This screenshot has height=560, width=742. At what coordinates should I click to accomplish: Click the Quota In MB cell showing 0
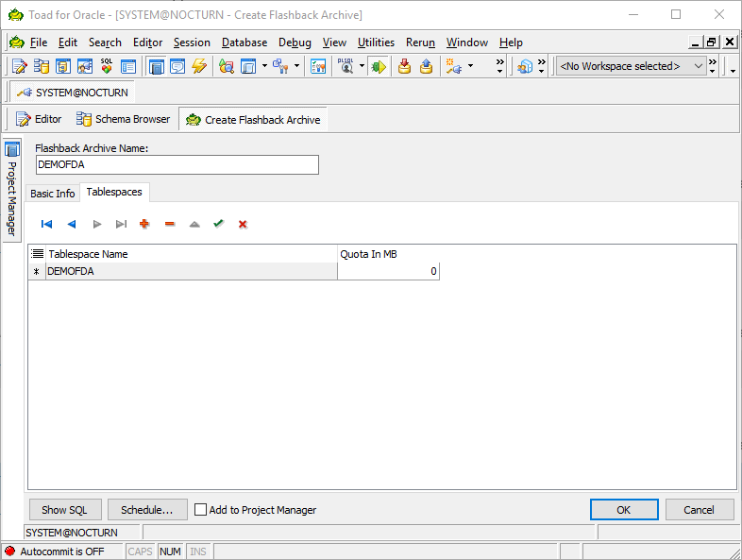click(x=388, y=271)
